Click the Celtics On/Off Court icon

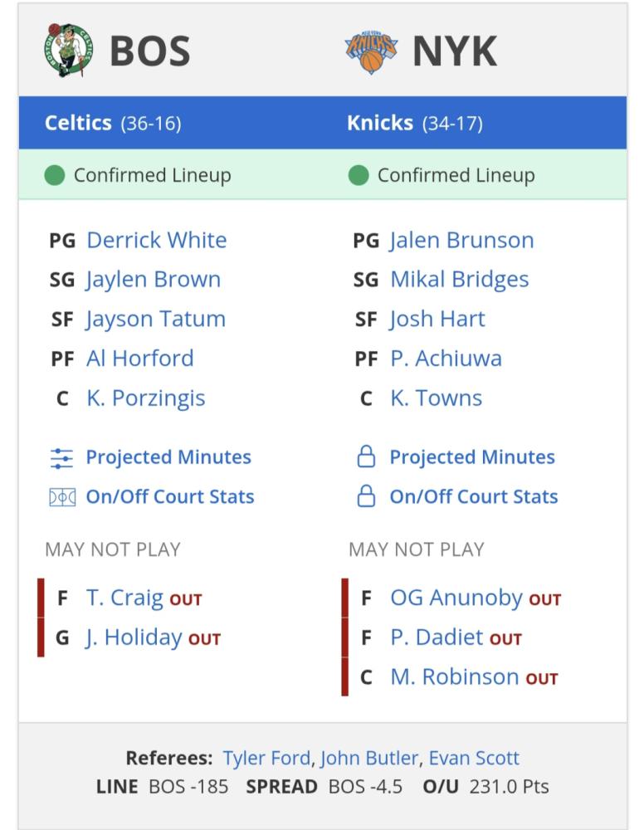tap(62, 497)
